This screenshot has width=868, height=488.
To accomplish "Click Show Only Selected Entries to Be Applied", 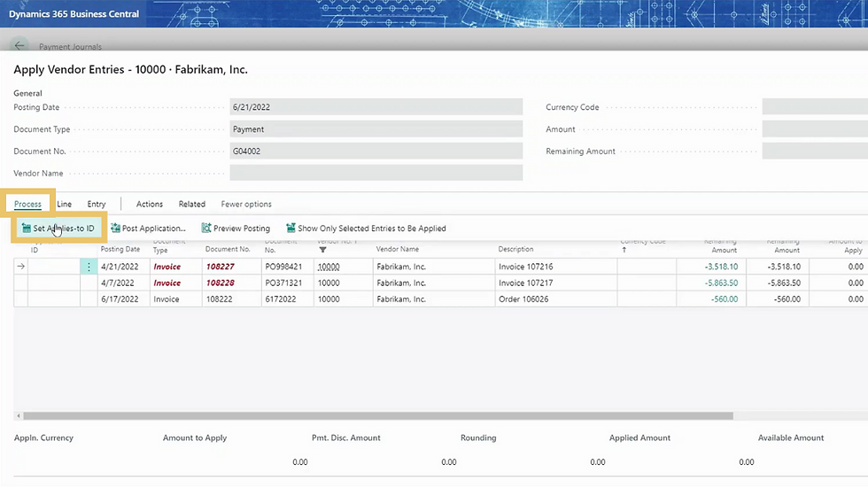I will (366, 228).
